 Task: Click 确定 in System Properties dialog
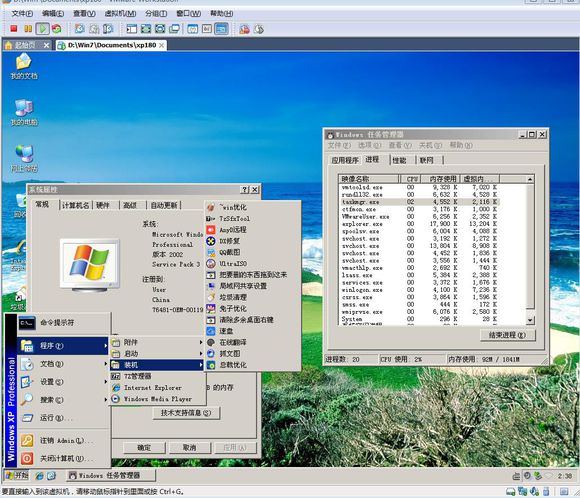[x=144, y=448]
